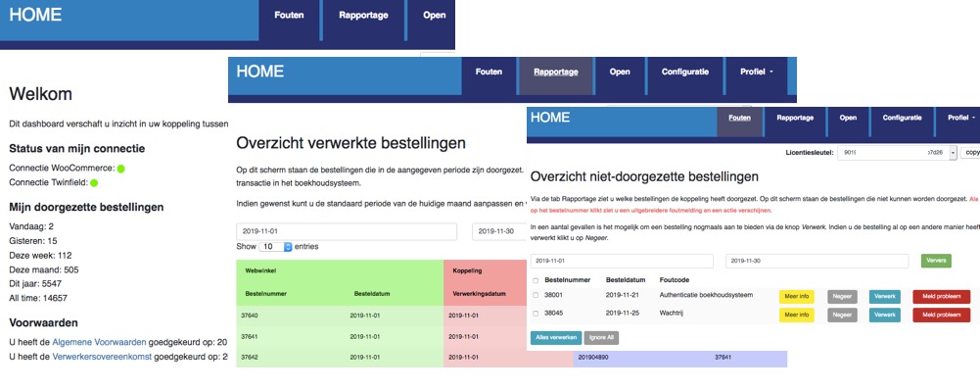Image resolution: width=980 pixels, height=390 pixels.
Task: Expand Profiel dropdown in niet-doorgezette window
Action: [960, 117]
